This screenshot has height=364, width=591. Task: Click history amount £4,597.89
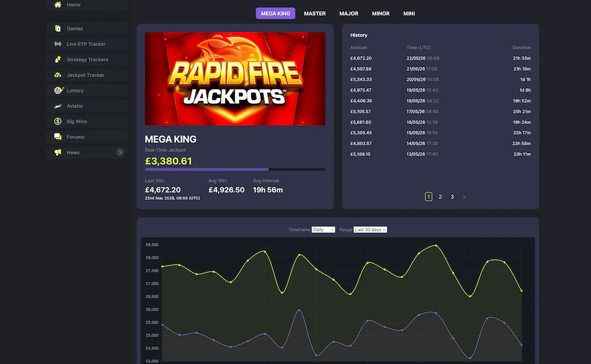pos(361,69)
